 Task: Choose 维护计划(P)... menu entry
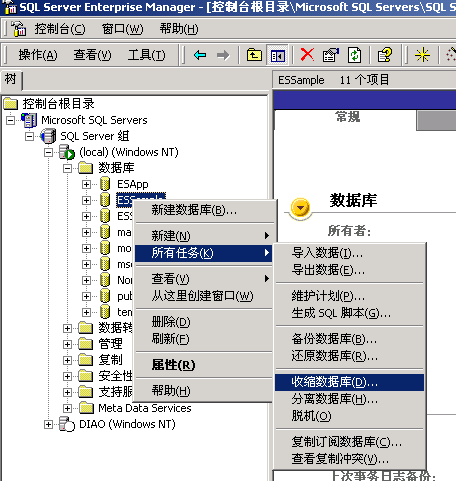[x=349, y=296]
